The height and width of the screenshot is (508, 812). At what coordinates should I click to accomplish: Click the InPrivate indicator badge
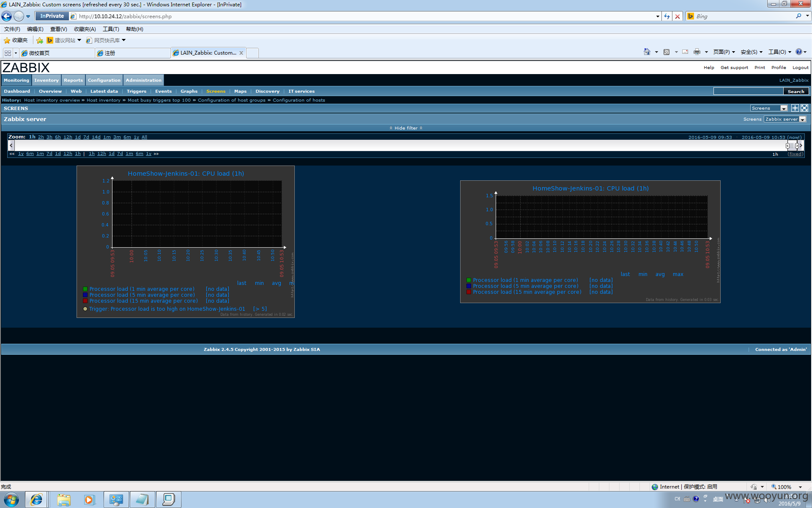(52, 16)
